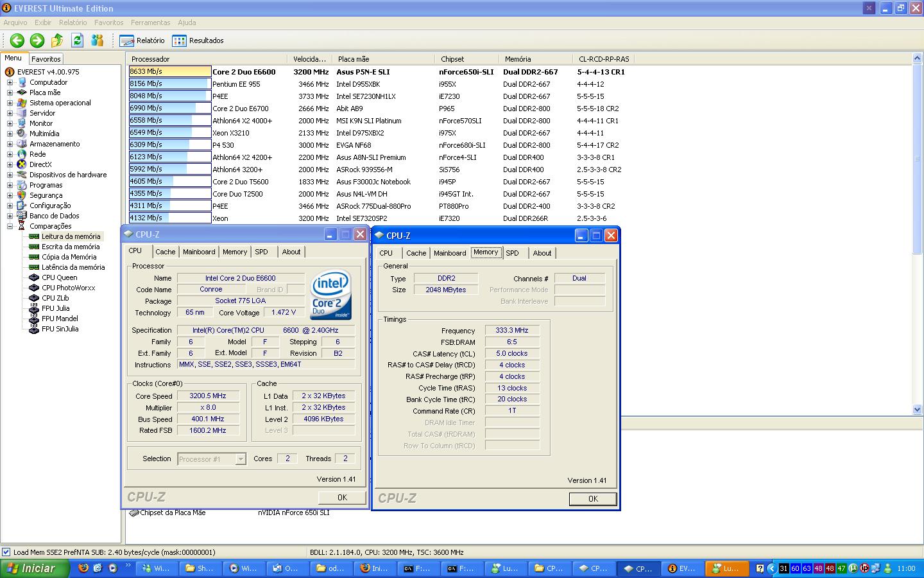Click the Firefox quick launch icon
The width and height of the screenshot is (924, 578).
(83, 568)
